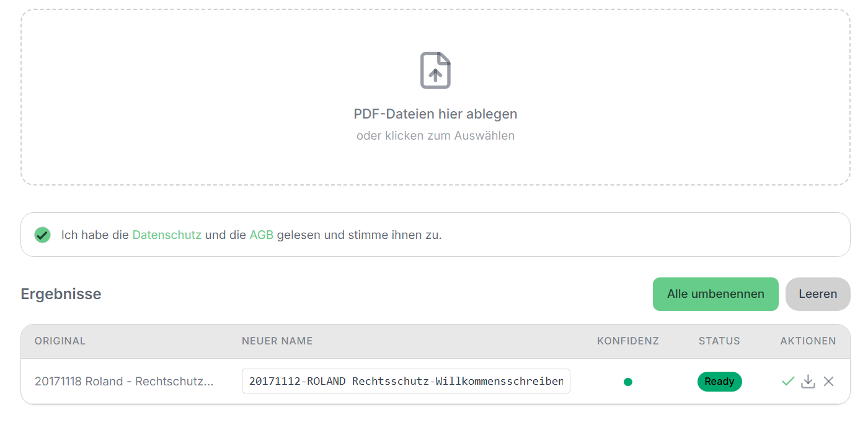This screenshot has width=868, height=422.
Task: Click the AKTIONEN column header
Action: (808, 341)
